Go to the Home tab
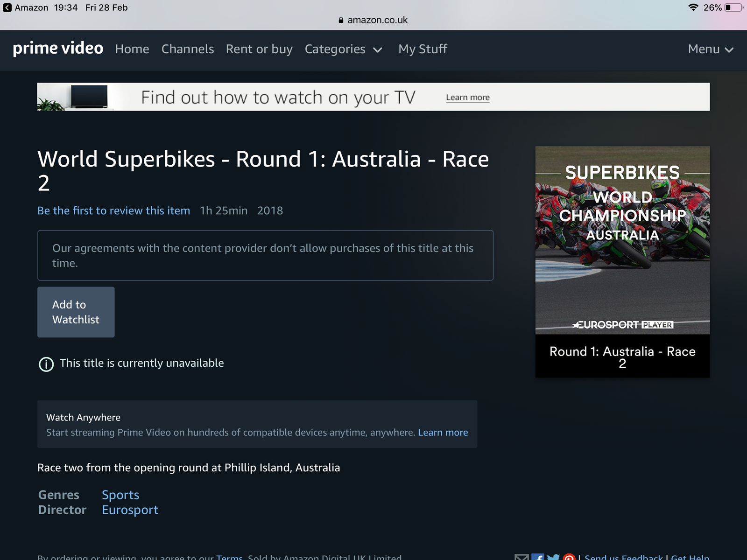Image resolution: width=747 pixels, height=560 pixels. pyautogui.click(x=132, y=49)
